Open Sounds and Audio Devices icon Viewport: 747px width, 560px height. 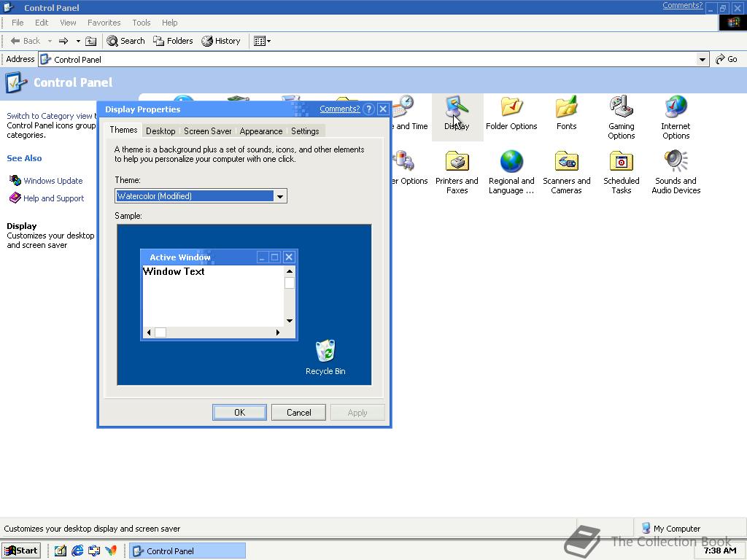pyautogui.click(x=676, y=172)
